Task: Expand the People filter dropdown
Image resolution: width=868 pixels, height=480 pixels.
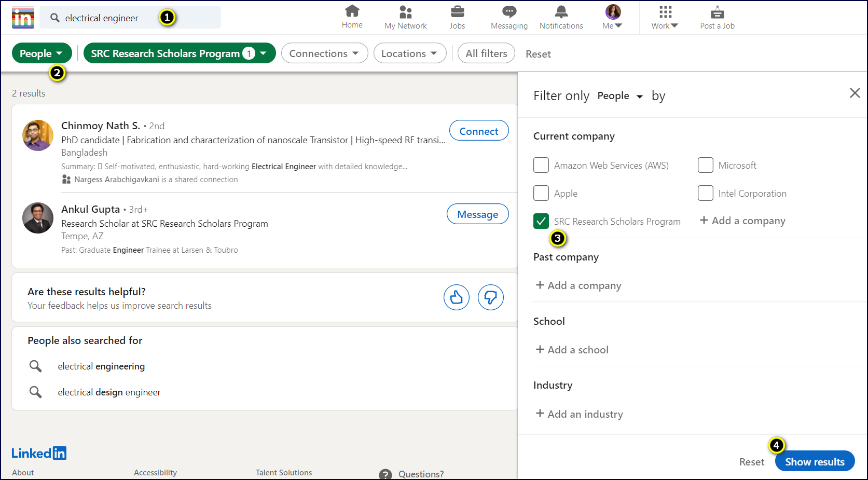Action: (x=42, y=53)
